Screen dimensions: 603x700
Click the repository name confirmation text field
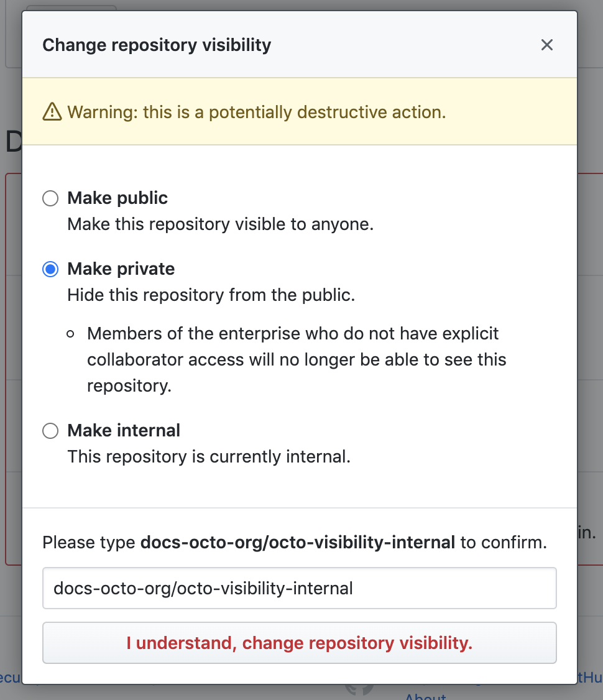[x=300, y=587]
